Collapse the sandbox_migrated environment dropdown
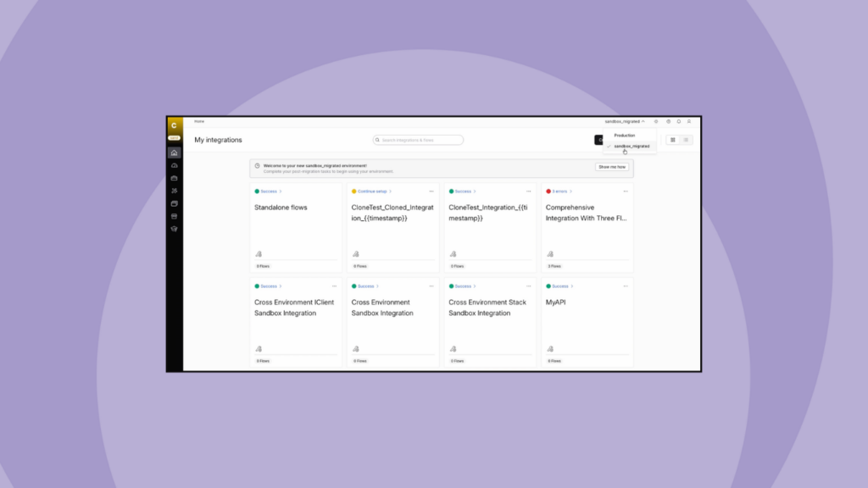 (x=625, y=121)
